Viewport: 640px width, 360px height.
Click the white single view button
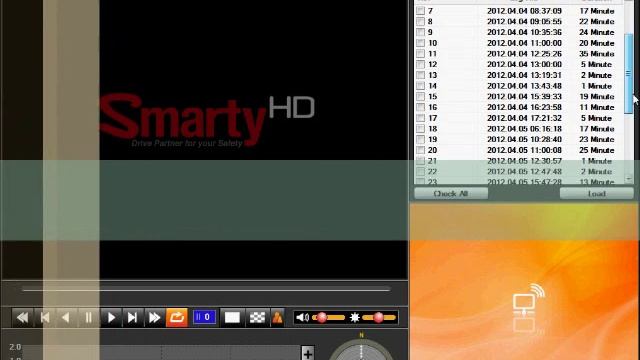(x=232, y=318)
